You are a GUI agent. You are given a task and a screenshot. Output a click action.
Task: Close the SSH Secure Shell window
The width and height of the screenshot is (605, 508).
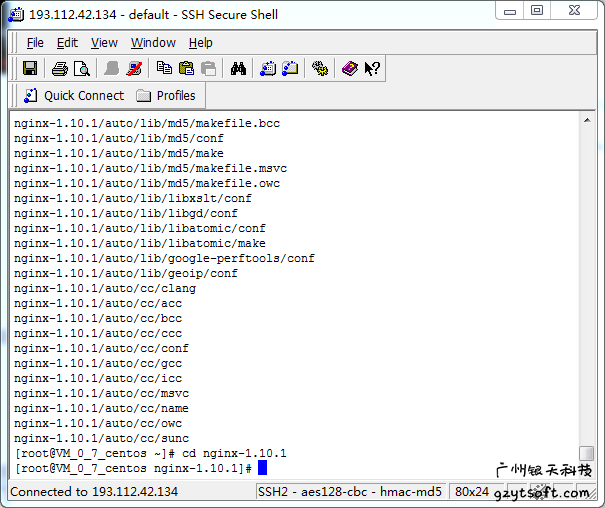pyautogui.click(x=574, y=10)
